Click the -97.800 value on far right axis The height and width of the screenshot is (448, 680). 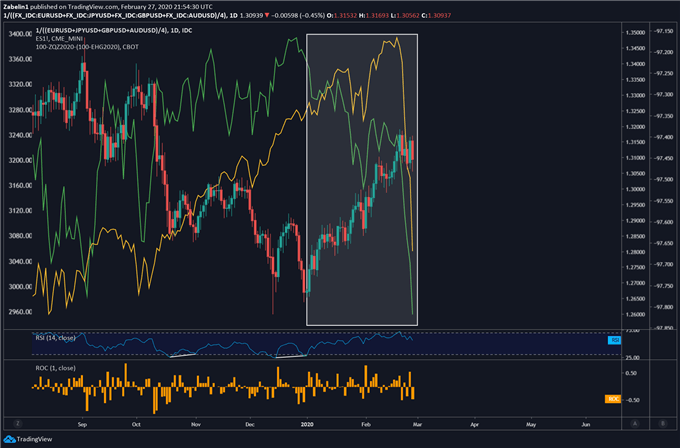pos(664,307)
